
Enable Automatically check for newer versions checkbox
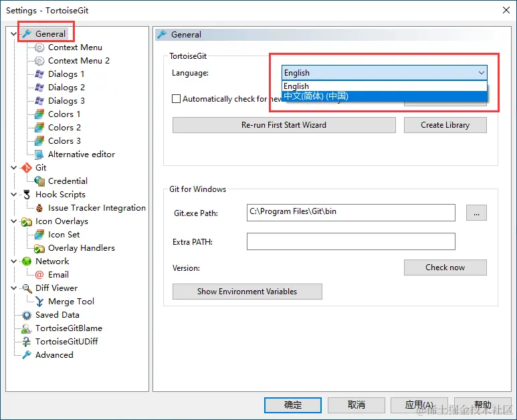coord(177,98)
